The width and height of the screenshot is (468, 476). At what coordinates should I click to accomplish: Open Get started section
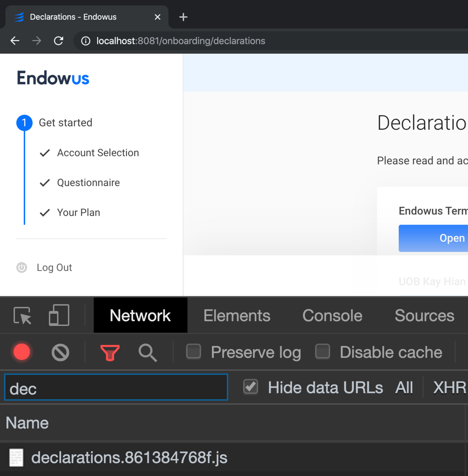pos(66,123)
